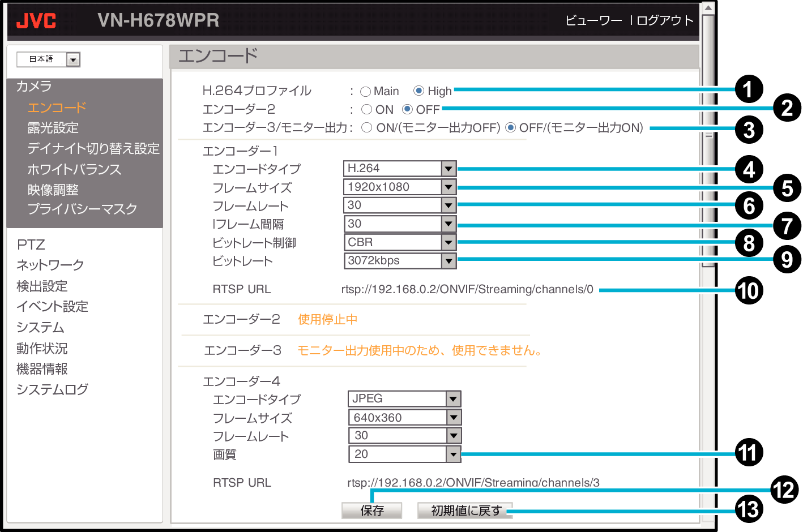Open the 動作状況 menu

click(x=42, y=349)
